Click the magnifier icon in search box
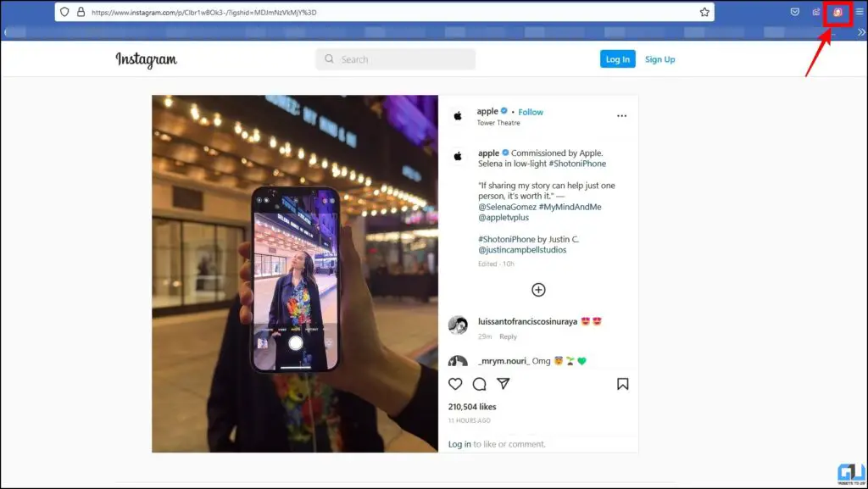Screen dimensions: 868x489 pos(330,58)
